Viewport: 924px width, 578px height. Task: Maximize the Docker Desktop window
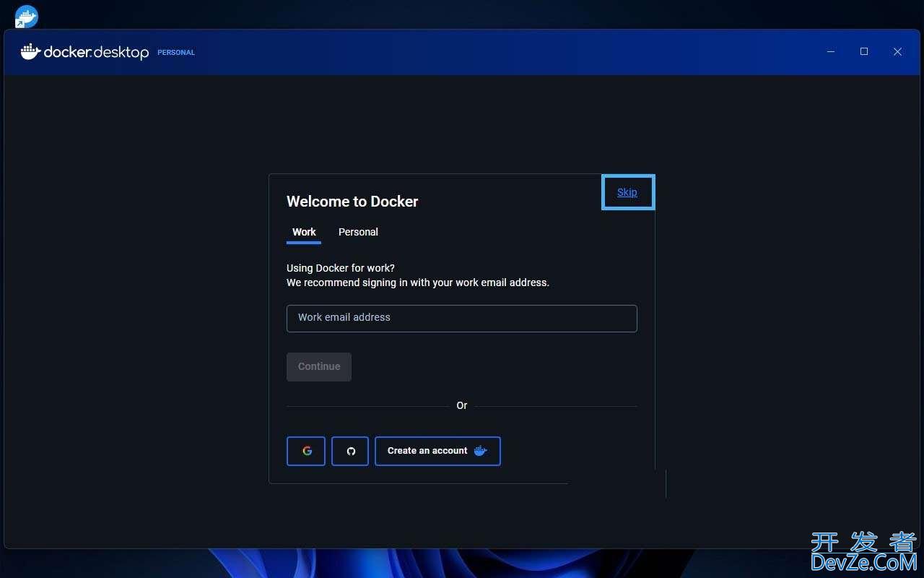864,52
